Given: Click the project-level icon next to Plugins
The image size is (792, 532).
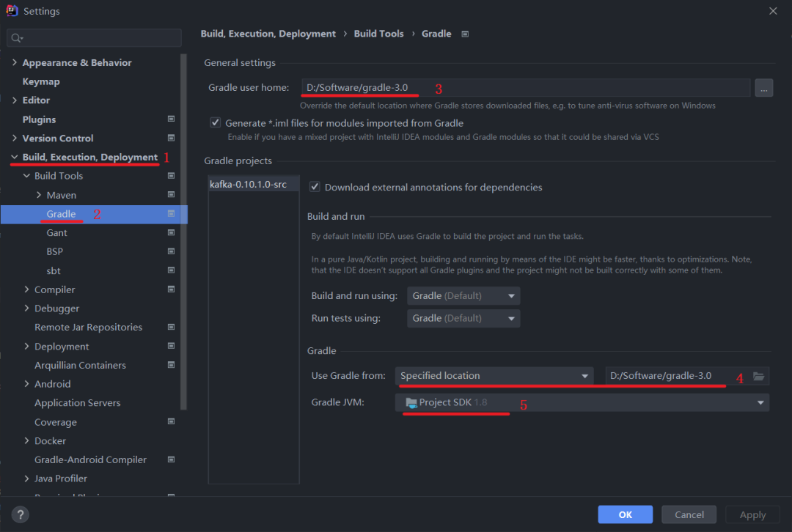Looking at the screenshot, I should pos(171,119).
